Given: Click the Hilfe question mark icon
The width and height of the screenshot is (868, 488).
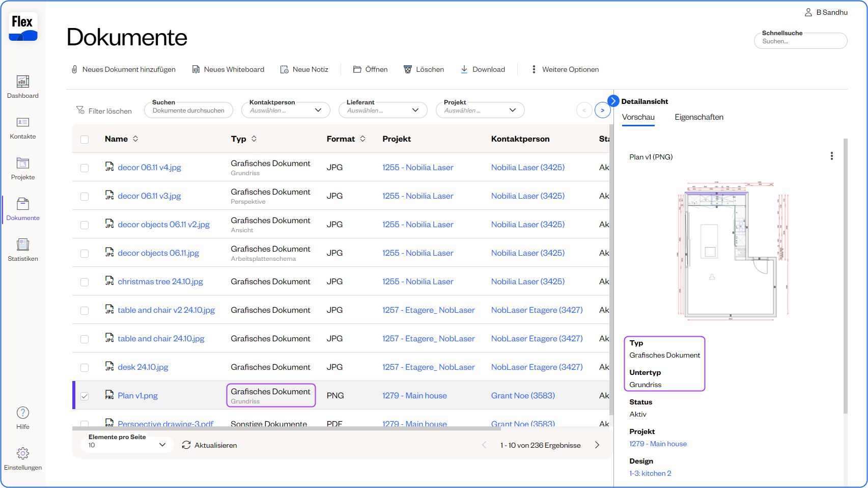Looking at the screenshot, I should (23, 413).
